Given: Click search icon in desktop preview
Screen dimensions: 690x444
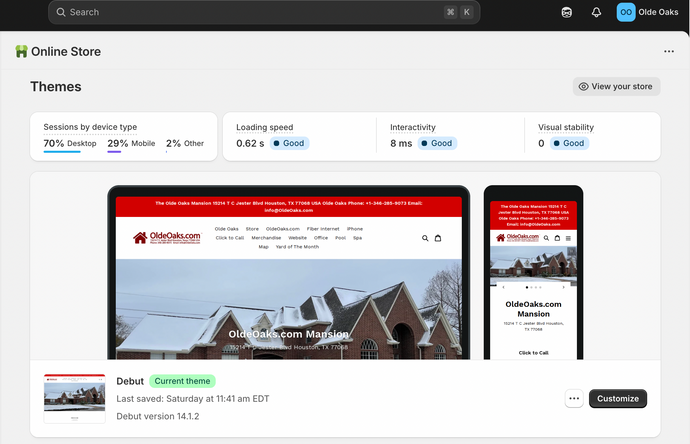Looking at the screenshot, I should coord(425,238).
